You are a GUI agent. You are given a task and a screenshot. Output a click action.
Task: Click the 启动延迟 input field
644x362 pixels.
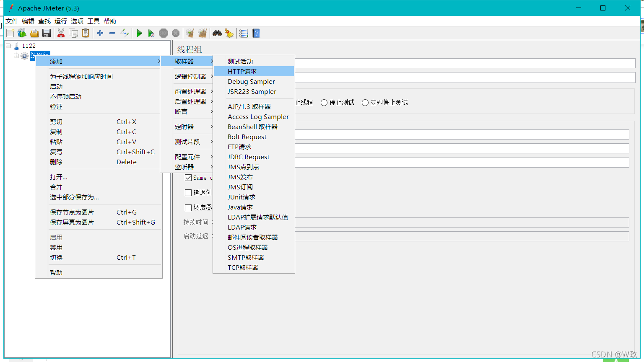[462, 236]
